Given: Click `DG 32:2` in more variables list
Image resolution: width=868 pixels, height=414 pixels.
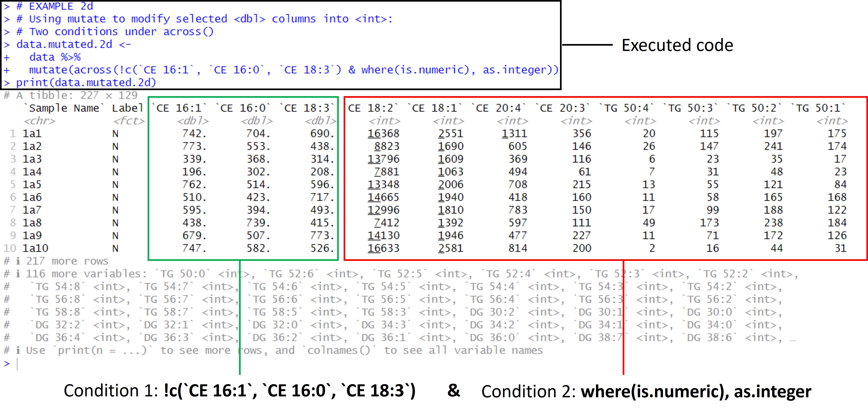Looking at the screenshot, I should [58, 325].
